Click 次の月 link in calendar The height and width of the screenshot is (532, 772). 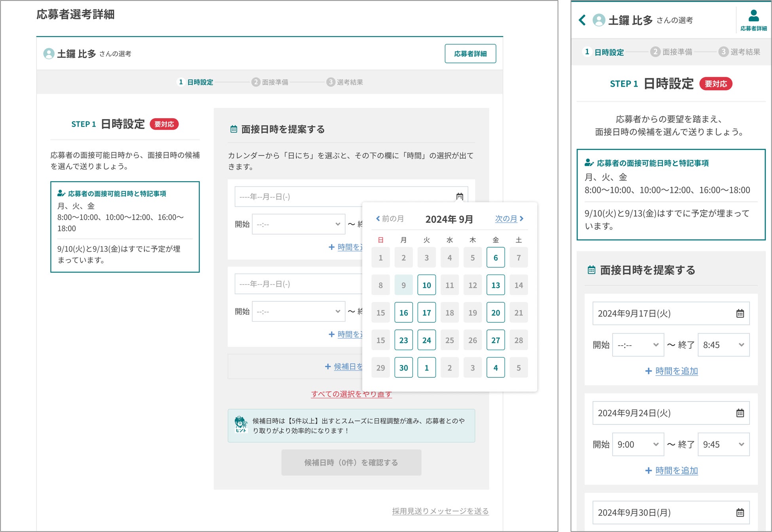(x=509, y=219)
